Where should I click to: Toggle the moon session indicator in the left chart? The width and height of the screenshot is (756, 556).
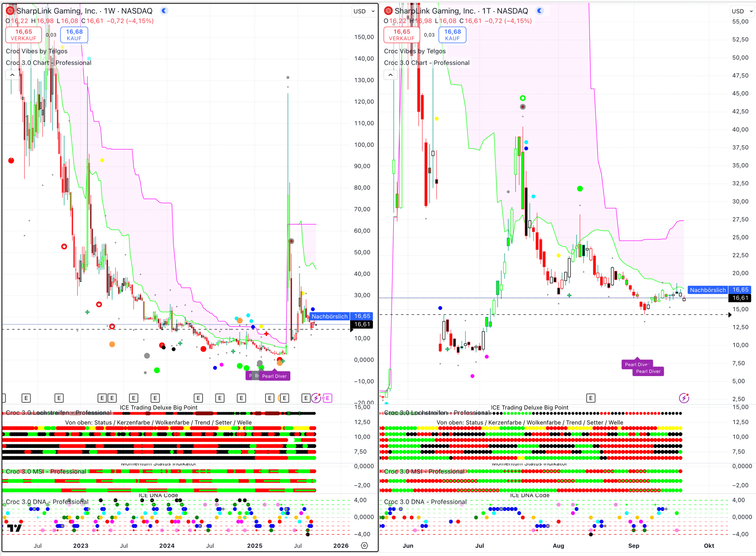point(164,11)
